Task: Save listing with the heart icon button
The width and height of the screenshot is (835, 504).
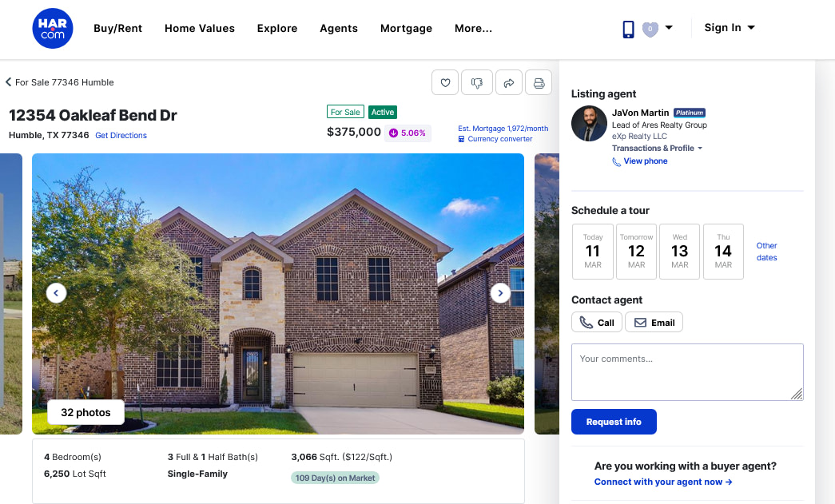Action: (445, 82)
